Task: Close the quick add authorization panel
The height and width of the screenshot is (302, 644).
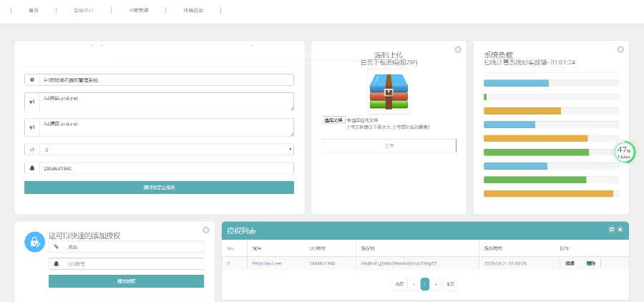Action: click(206, 230)
